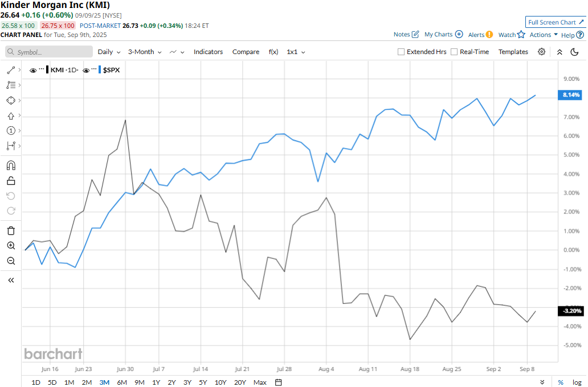This screenshot has width=588, height=387.
Task: Open the 3-Month period dropdown
Action: (145, 52)
